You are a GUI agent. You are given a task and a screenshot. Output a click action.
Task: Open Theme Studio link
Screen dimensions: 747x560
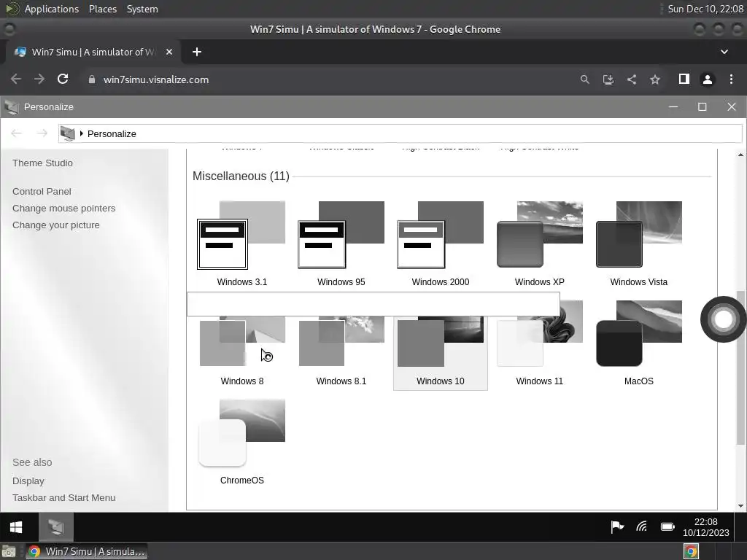click(42, 163)
